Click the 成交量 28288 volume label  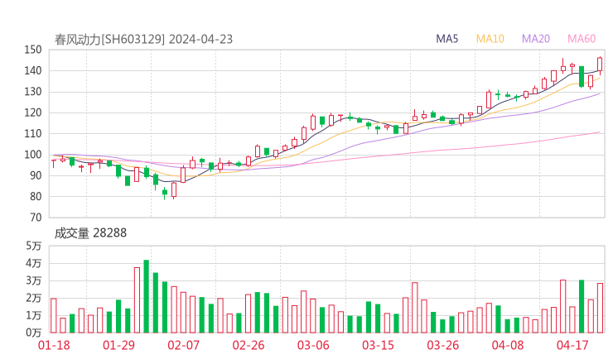(90, 233)
